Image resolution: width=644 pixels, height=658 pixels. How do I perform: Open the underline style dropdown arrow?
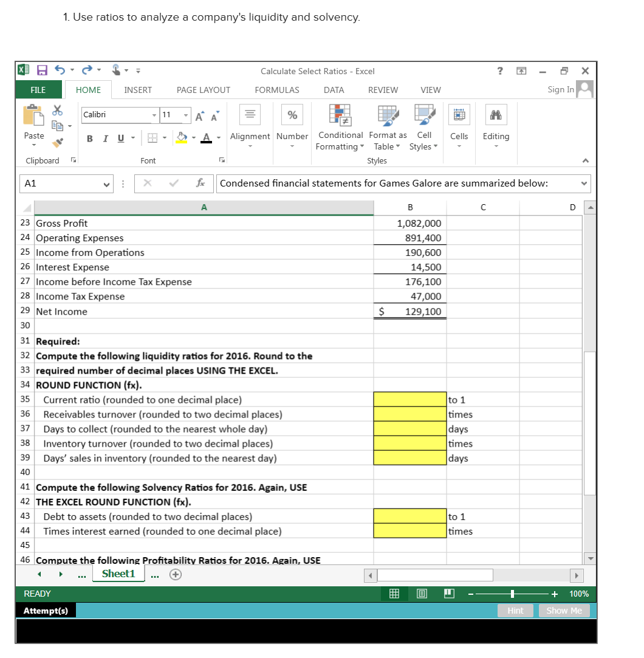click(x=133, y=138)
